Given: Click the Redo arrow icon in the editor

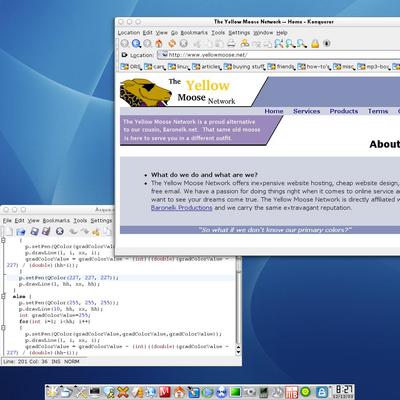Looking at the screenshot, I should click(85, 231).
